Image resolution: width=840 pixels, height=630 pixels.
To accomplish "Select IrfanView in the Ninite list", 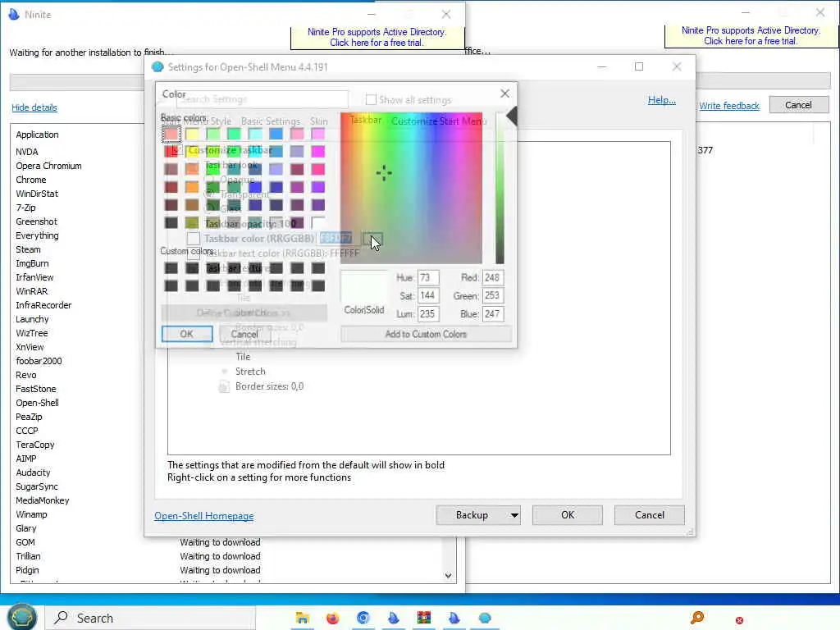I will (34, 277).
